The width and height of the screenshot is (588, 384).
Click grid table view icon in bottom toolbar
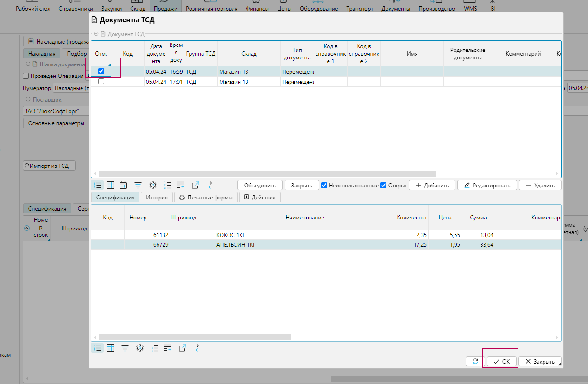pos(110,348)
